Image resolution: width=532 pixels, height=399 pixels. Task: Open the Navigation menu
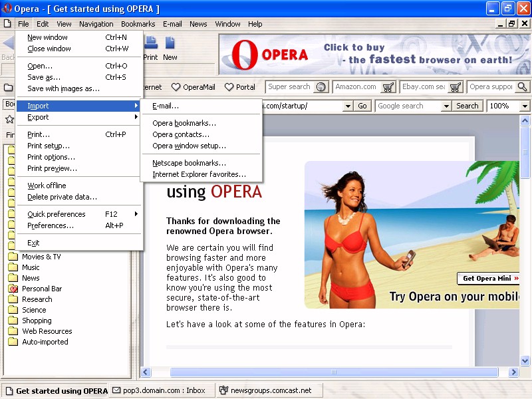pos(96,24)
